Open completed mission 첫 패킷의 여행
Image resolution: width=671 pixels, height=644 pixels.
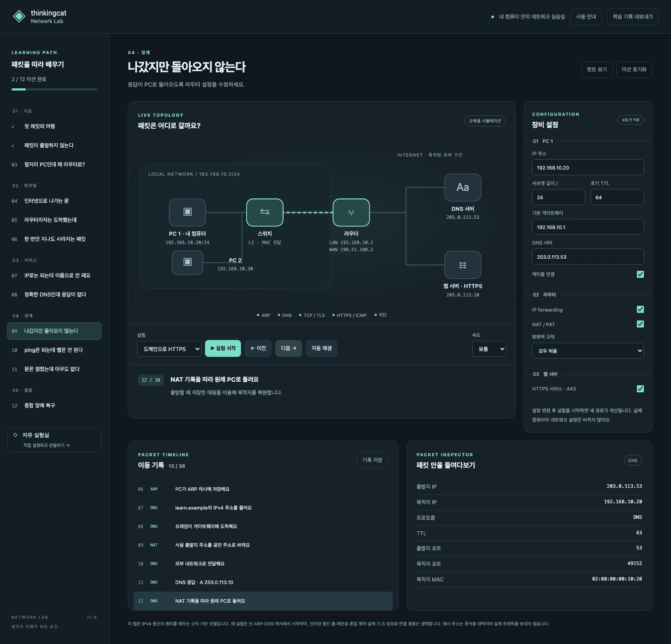(54, 126)
